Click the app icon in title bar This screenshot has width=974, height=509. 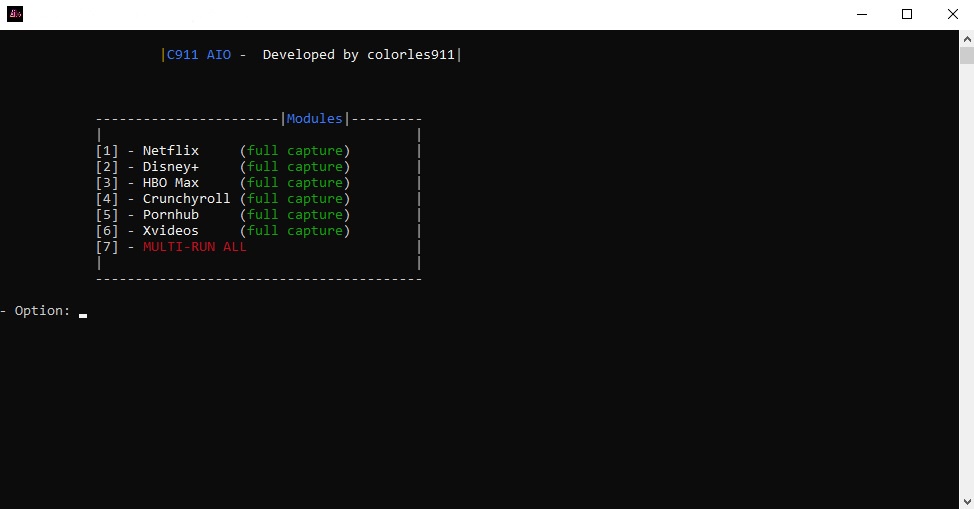(x=15, y=14)
